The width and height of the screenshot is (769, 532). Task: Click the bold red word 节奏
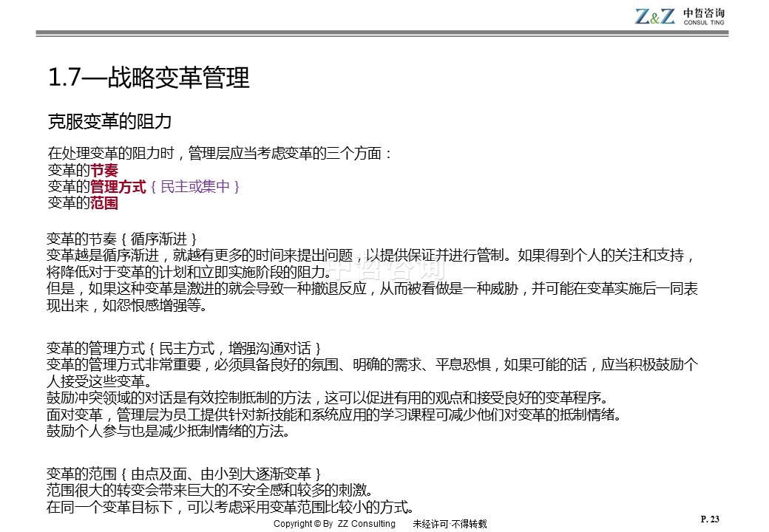point(104,170)
